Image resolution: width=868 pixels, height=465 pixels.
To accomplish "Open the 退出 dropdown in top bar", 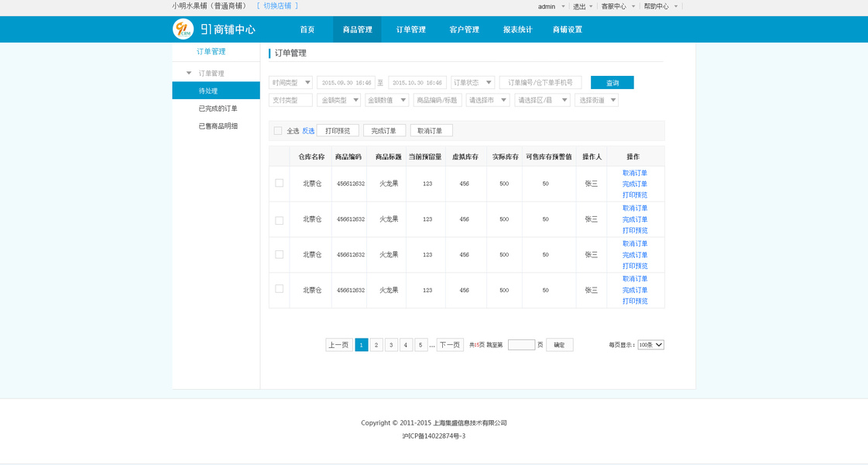I will [582, 7].
